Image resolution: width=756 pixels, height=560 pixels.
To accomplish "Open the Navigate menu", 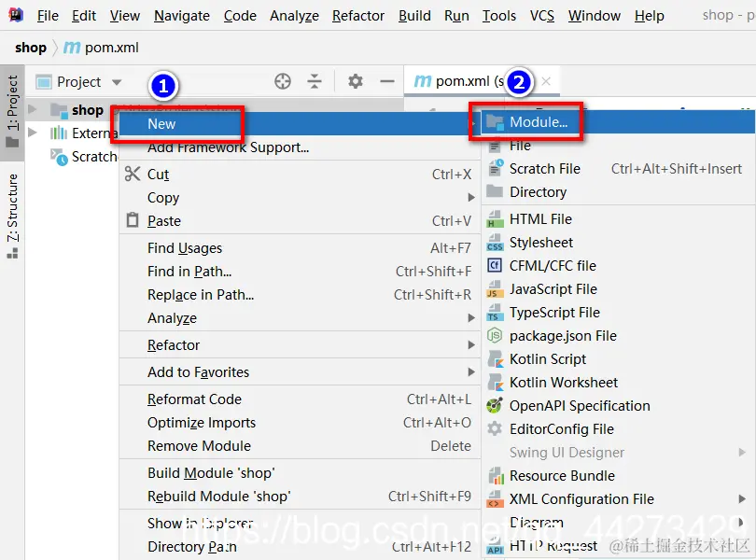I will coord(182,16).
